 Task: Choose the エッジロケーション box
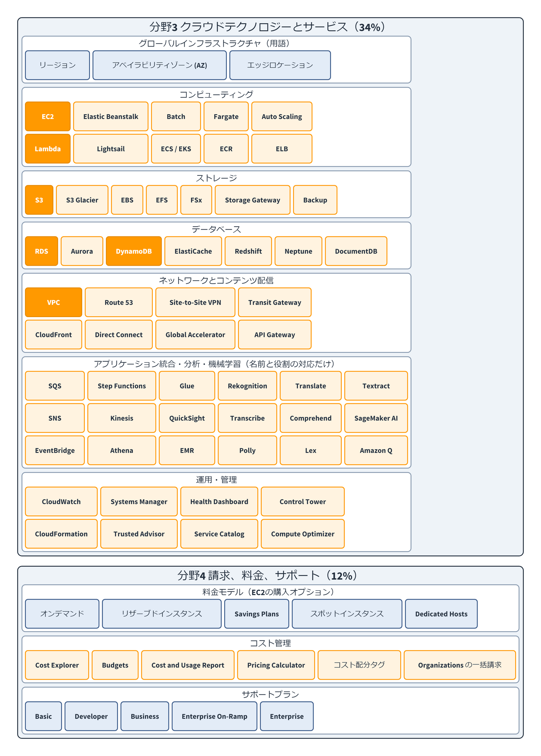[x=280, y=65]
